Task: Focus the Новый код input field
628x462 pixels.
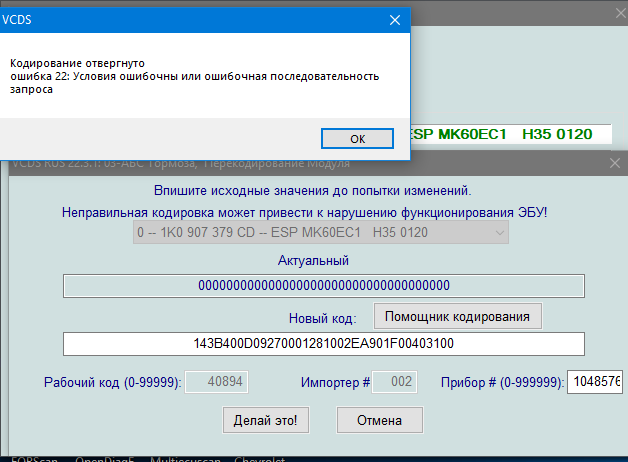Action: tap(324, 344)
